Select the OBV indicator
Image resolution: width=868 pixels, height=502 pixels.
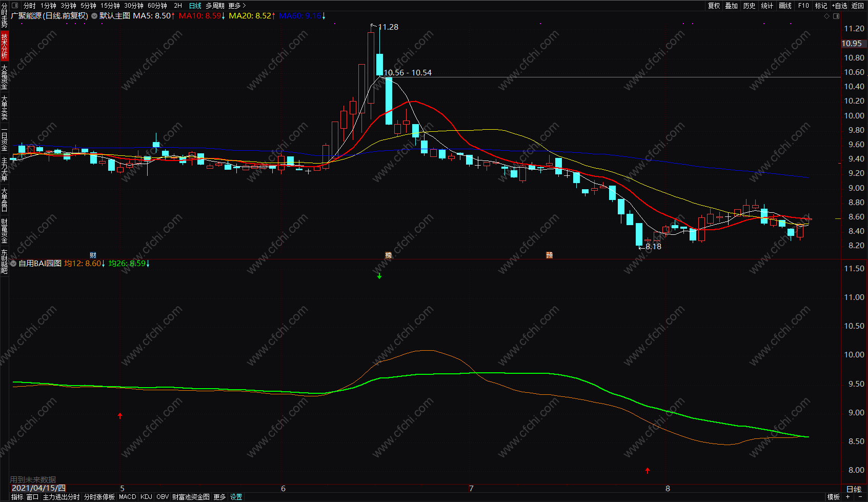pyautogui.click(x=163, y=497)
